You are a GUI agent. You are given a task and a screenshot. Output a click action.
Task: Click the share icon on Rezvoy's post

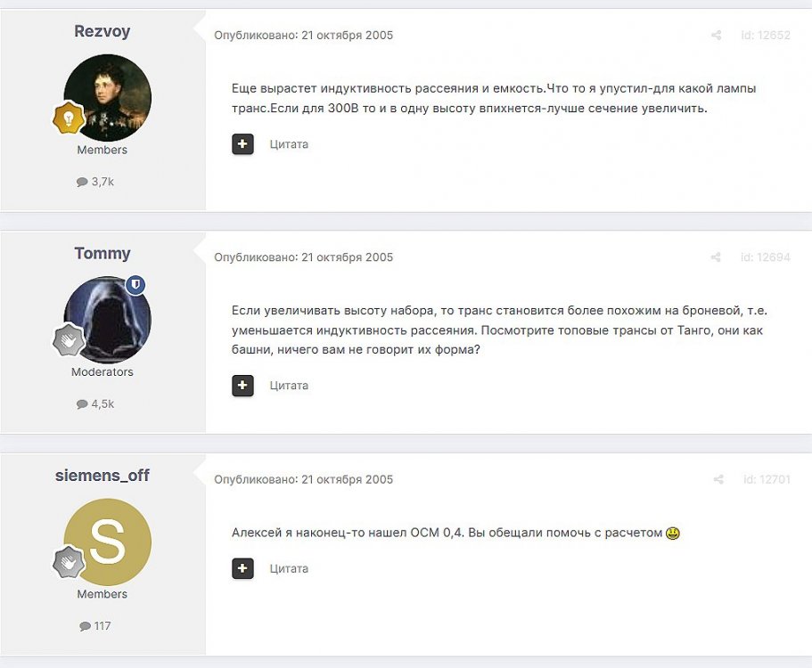click(x=716, y=36)
